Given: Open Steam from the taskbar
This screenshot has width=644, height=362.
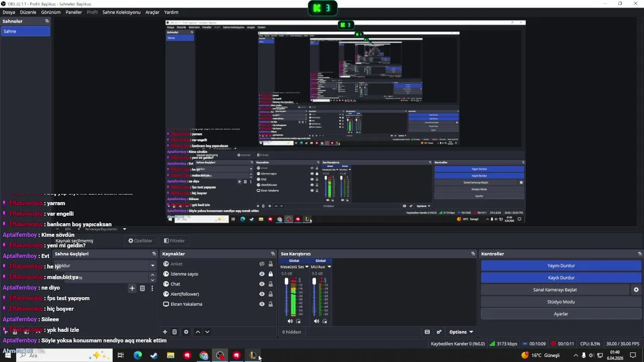Looking at the screenshot, I should 154,355.
